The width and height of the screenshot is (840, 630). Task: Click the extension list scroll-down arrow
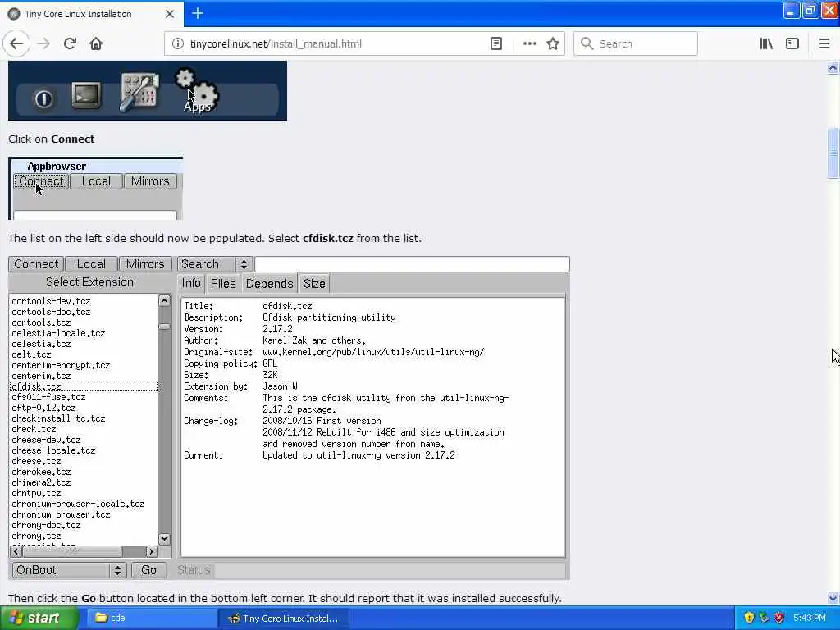tap(164, 539)
